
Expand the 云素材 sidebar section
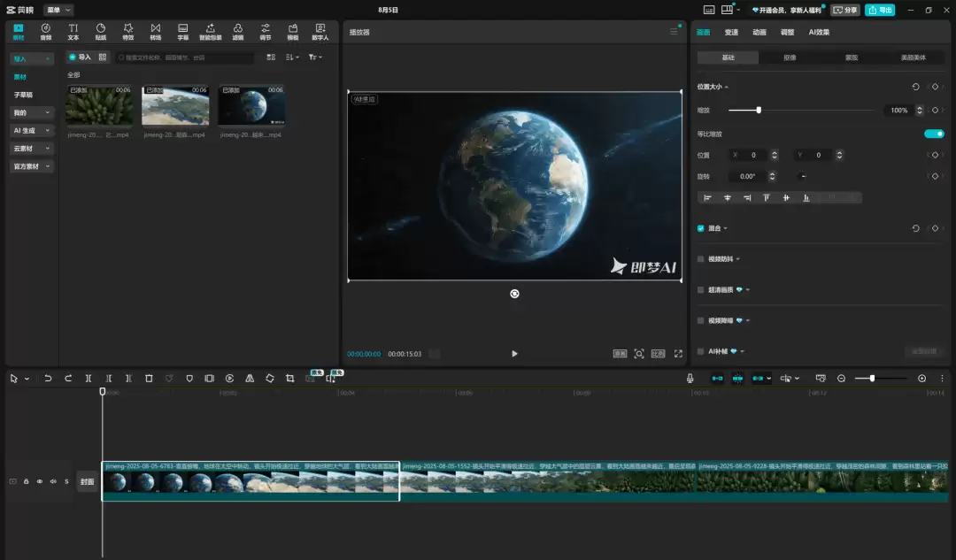[32, 149]
